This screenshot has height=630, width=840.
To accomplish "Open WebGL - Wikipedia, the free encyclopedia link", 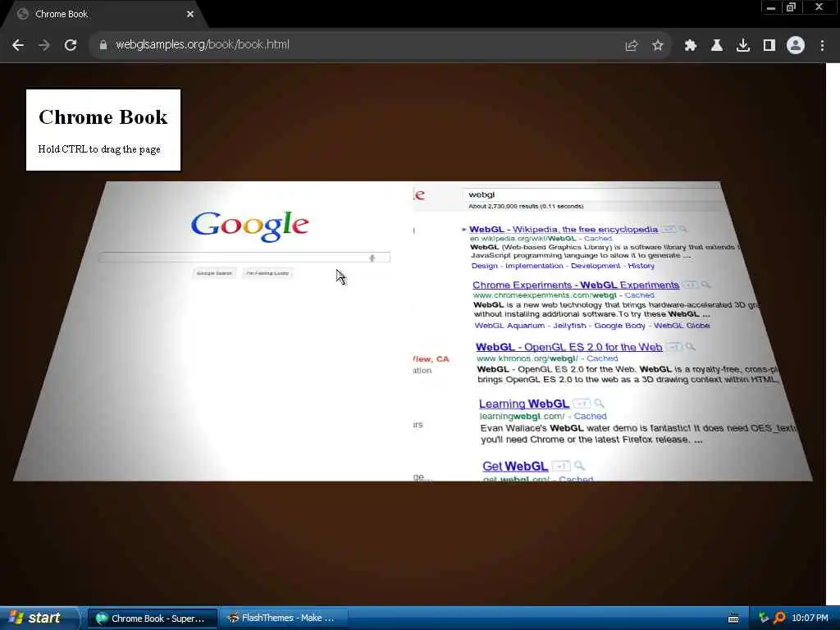I will 564,230.
